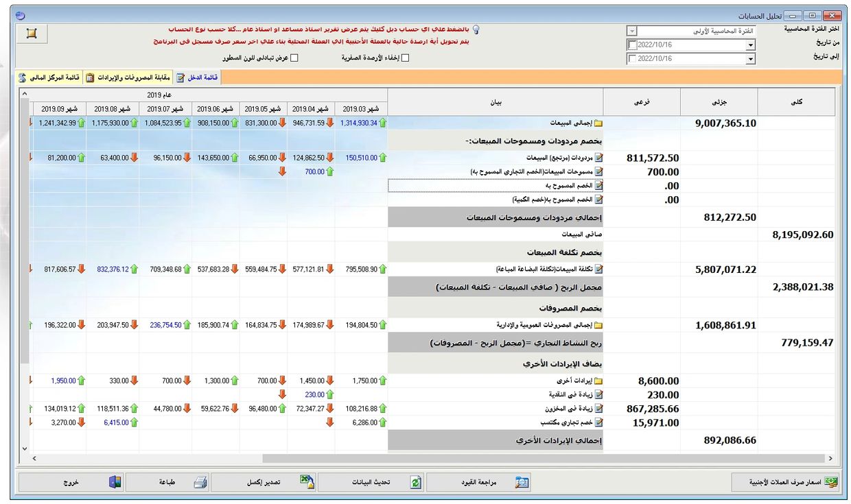
Task: Click the vertical scrollbar down arrow on the left
Action: pos(25,448)
